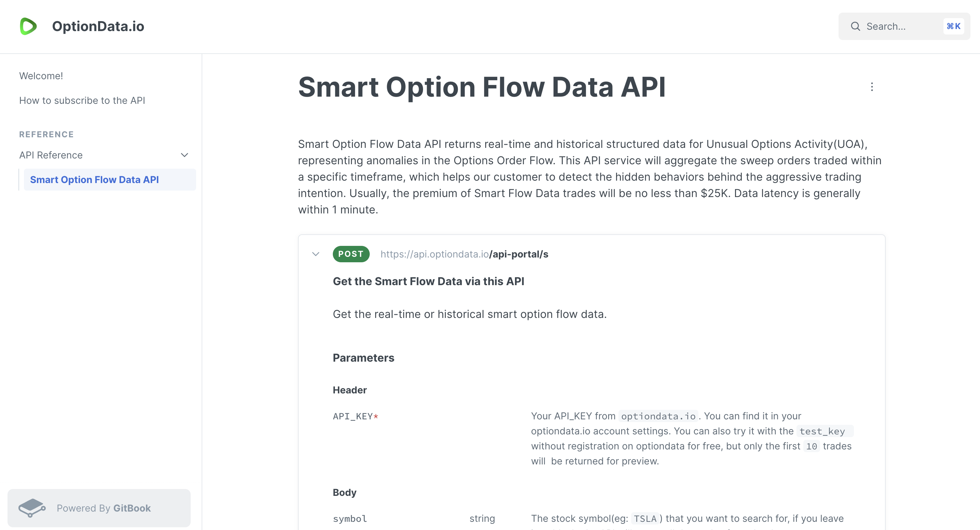The height and width of the screenshot is (530, 980).
Task: Collapse the API Reference section
Action: 185,155
